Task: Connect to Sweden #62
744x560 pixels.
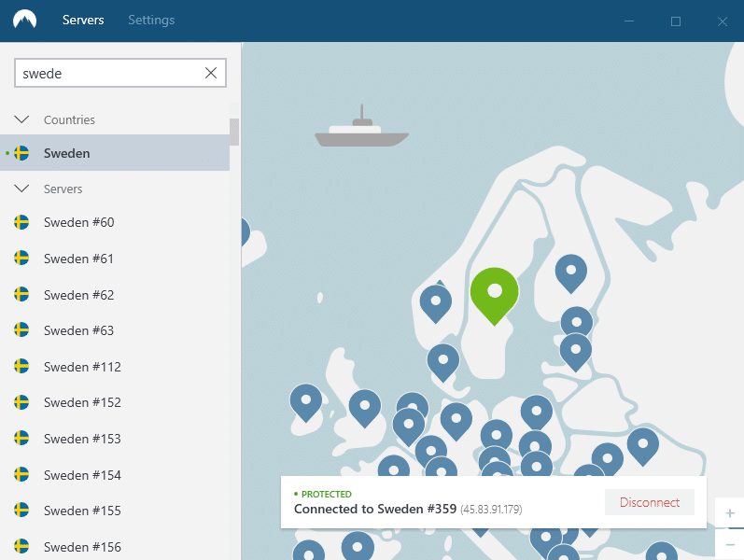Action: [115, 295]
